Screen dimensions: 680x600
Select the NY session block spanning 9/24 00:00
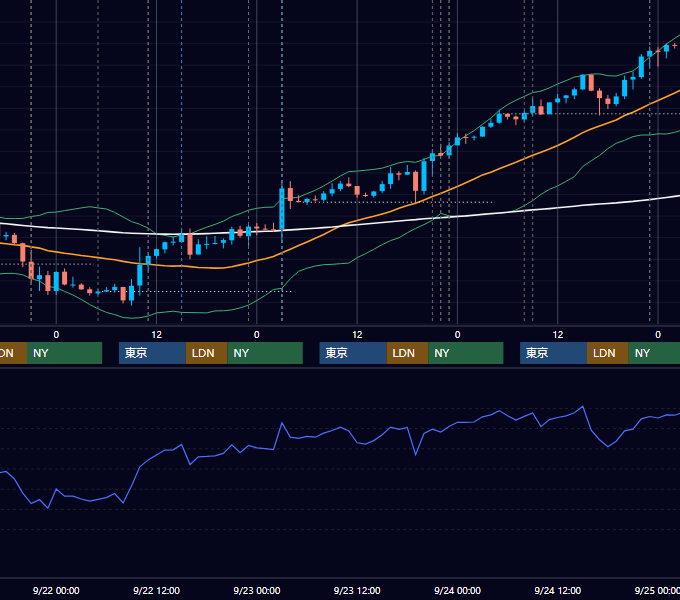(x=465, y=353)
